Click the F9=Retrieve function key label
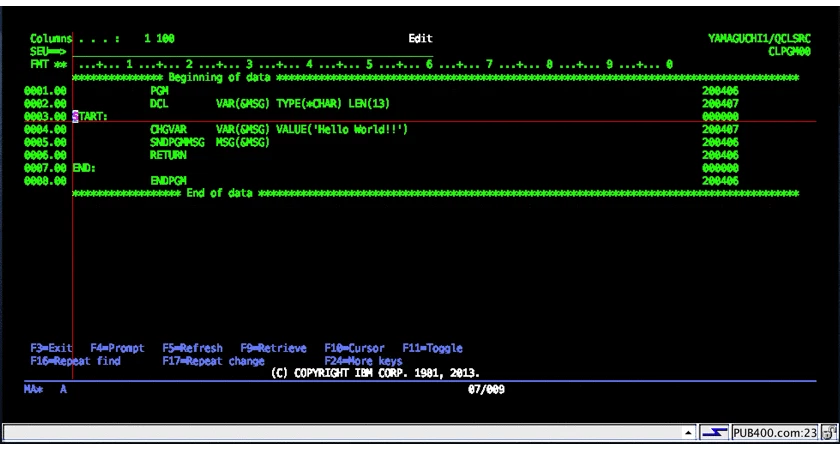Screen dimensions: 840x450 coord(273,348)
